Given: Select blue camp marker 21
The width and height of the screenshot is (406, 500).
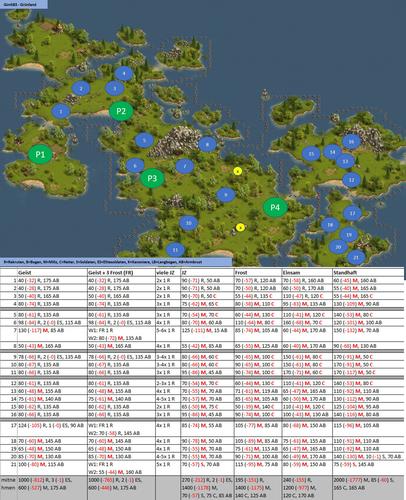Looking at the screenshot, I should tap(356, 258).
